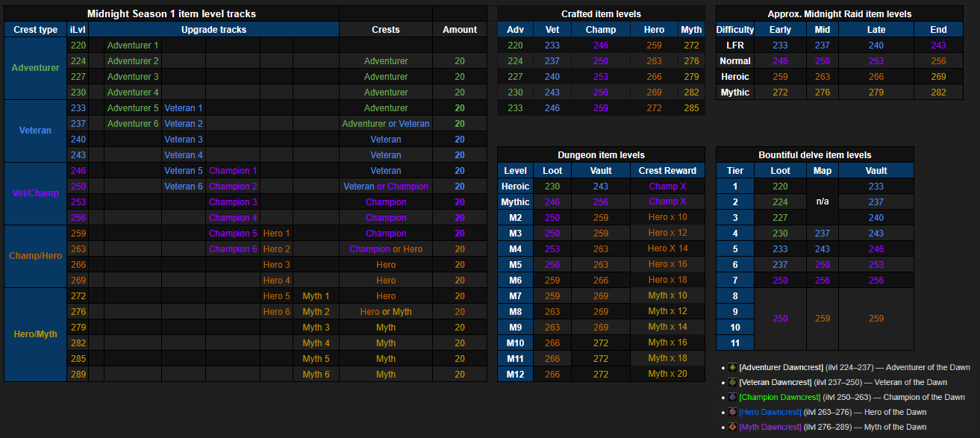The width and height of the screenshot is (980, 438).
Task: Follow the purple [Myth Dawncrest] link
Action: (x=770, y=427)
